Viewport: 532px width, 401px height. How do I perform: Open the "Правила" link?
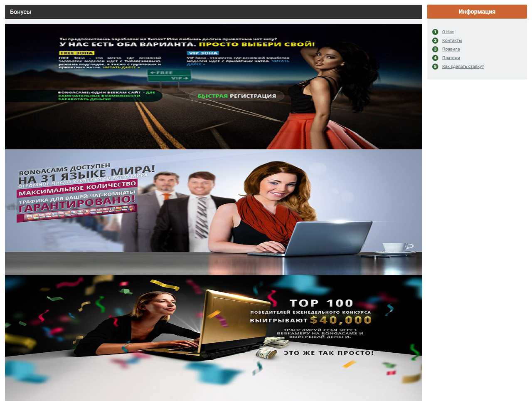(x=451, y=50)
